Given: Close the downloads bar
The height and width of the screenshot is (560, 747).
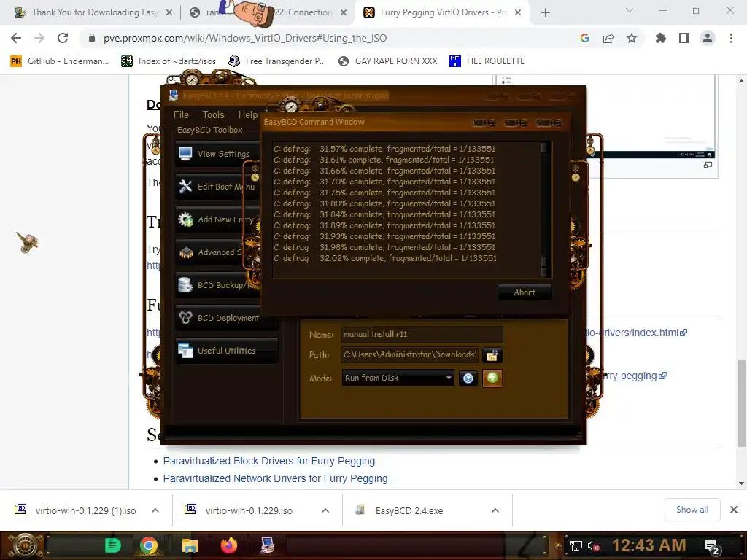Looking at the screenshot, I should pos(734,510).
